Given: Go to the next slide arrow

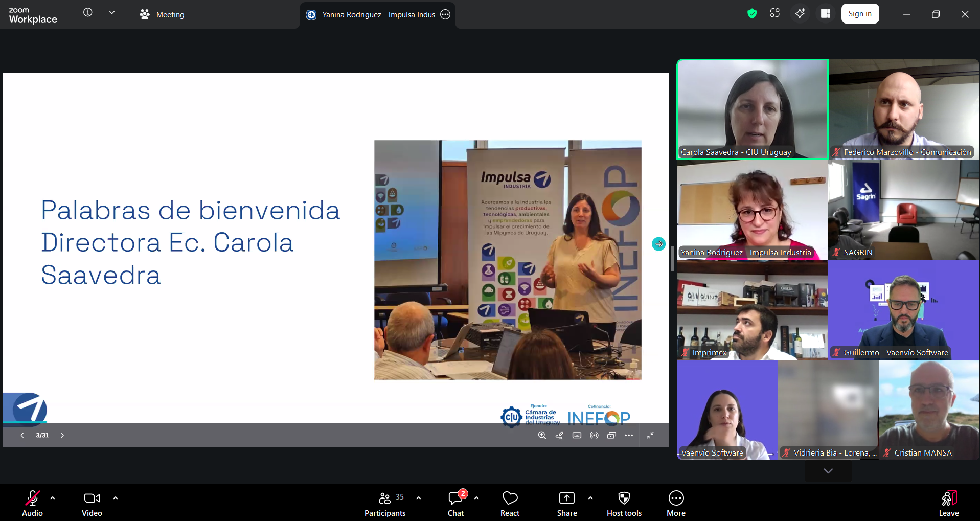Looking at the screenshot, I should coord(62,435).
